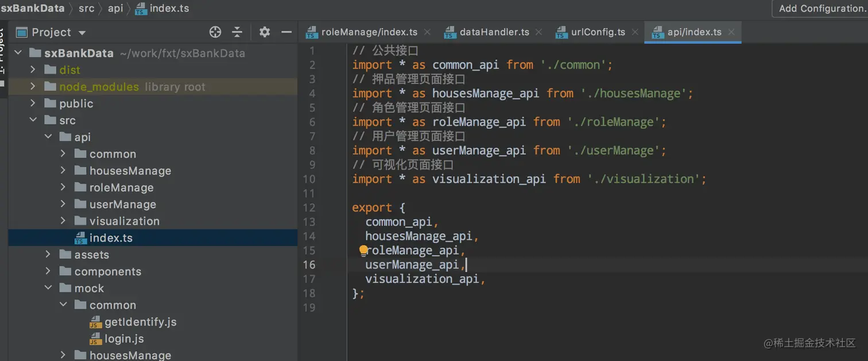868x361 pixels.
Task: Expand the public folder
Action: click(33, 103)
